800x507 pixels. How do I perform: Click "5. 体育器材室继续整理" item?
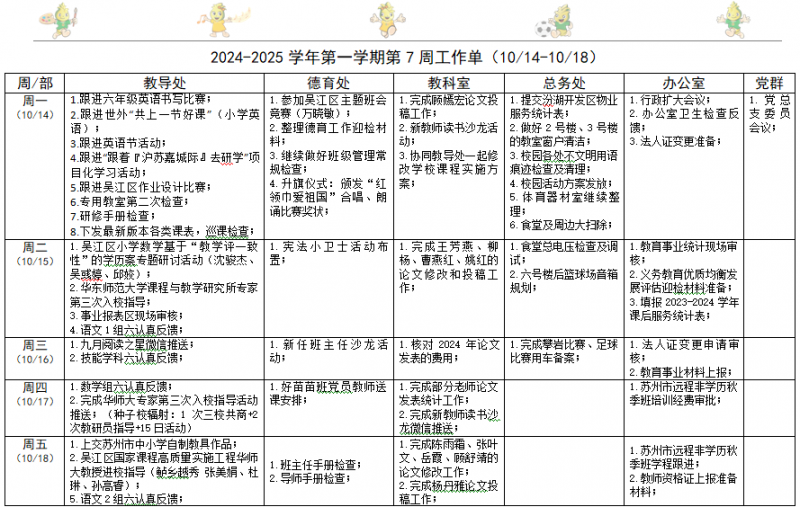pyautogui.click(x=564, y=204)
